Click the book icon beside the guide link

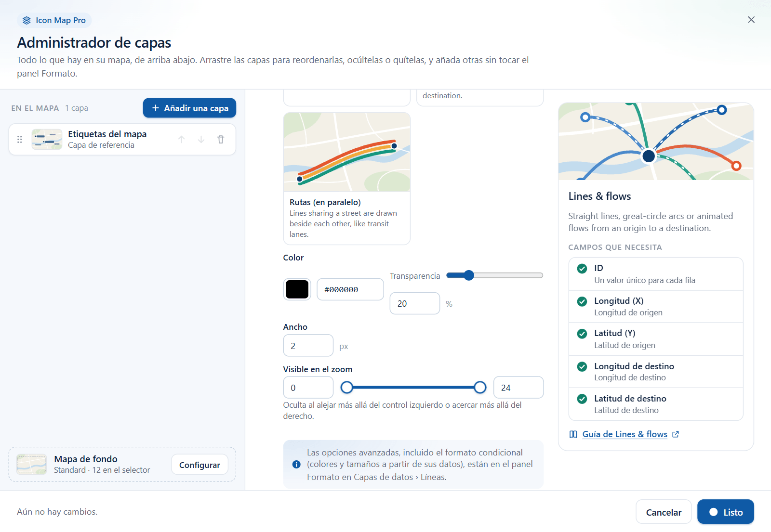(x=573, y=434)
